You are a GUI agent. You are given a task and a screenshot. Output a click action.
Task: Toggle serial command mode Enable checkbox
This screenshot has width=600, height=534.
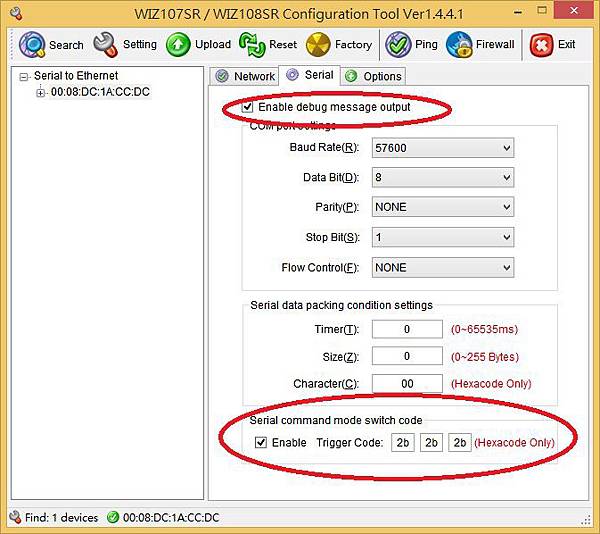click(x=261, y=443)
